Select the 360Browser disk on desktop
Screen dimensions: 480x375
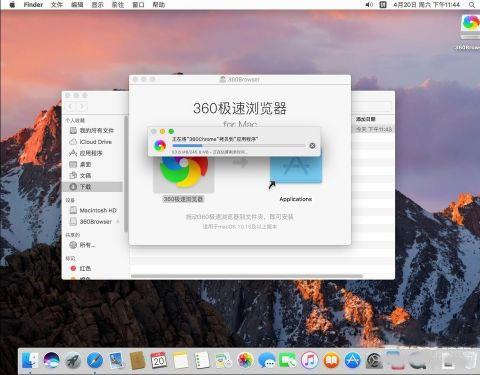[470, 32]
